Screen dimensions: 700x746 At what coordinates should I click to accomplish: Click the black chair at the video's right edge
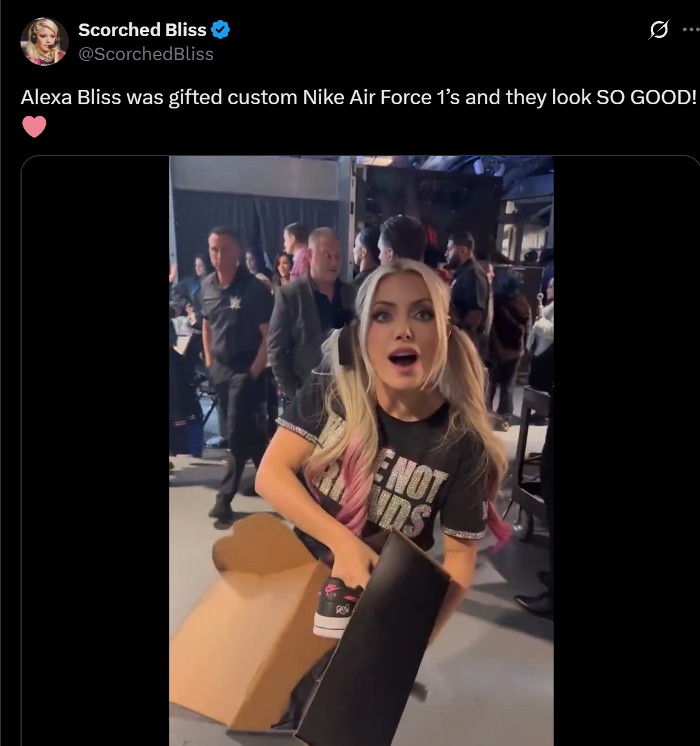533,458
